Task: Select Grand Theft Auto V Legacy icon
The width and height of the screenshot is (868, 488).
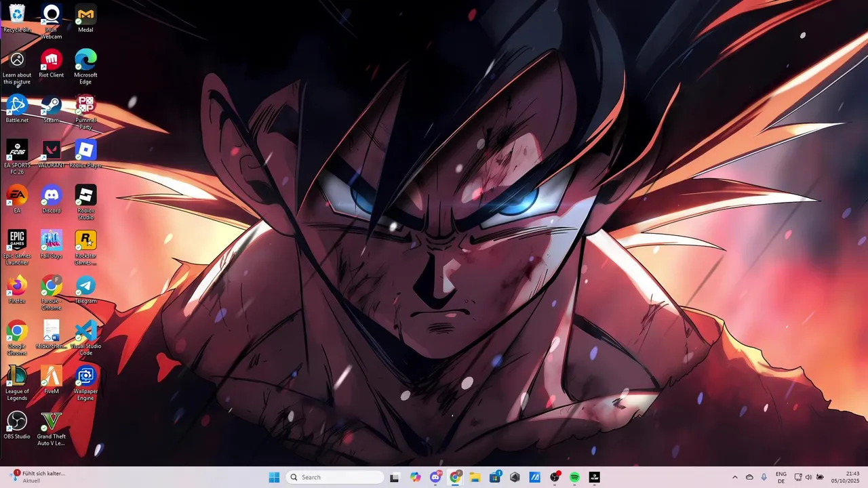Action: point(51,428)
